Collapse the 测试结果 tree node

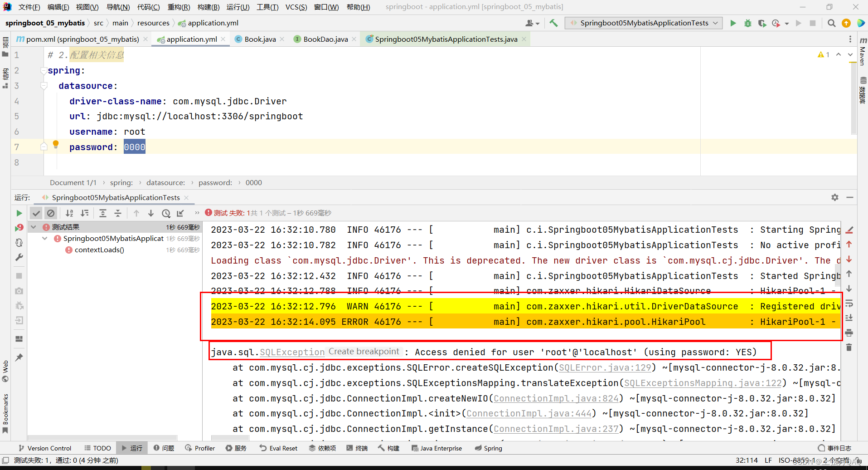tap(33, 226)
